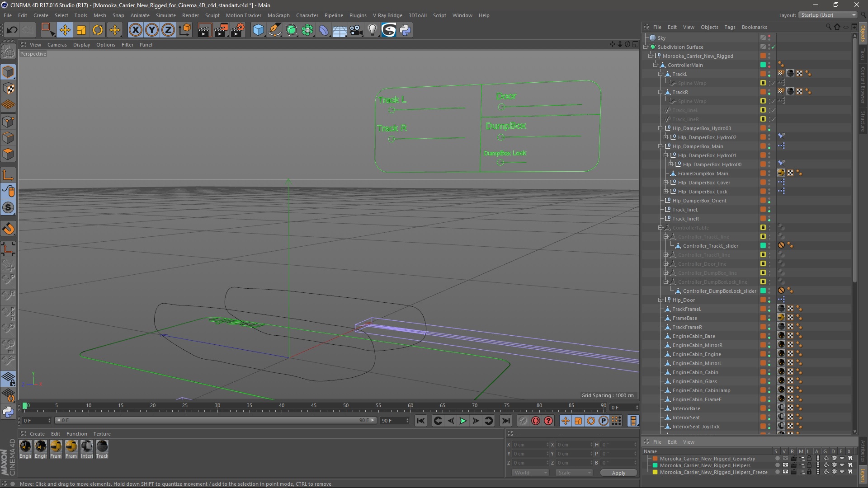Click the Apply button
This screenshot has width=868, height=488.
618,473
